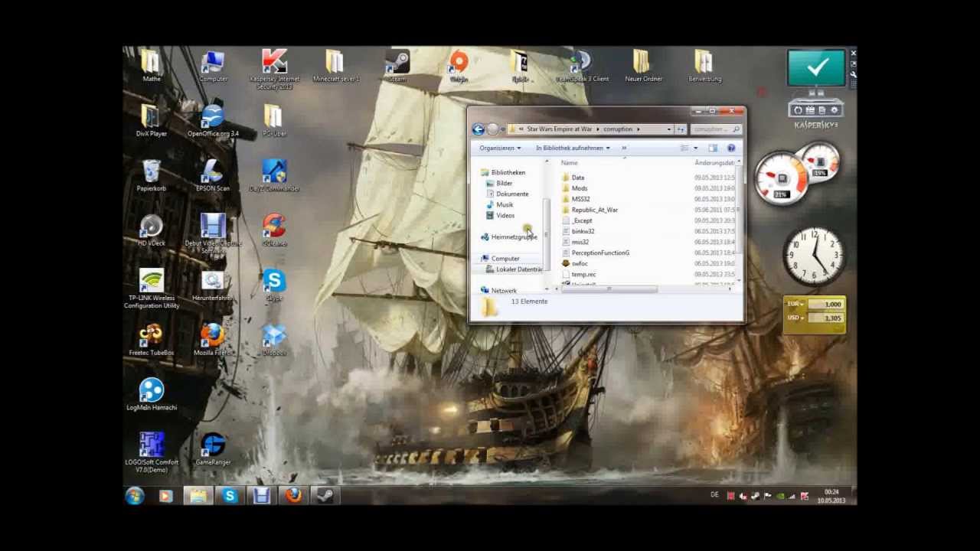Select the Neuer Ordner desktop folder
This screenshot has height=551, width=980.
tap(643, 67)
